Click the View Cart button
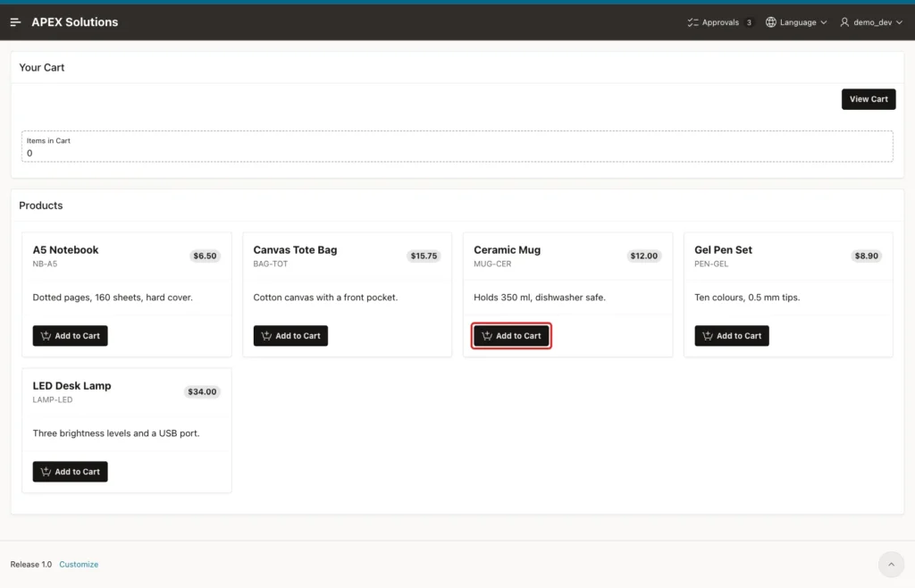 [869, 99]
